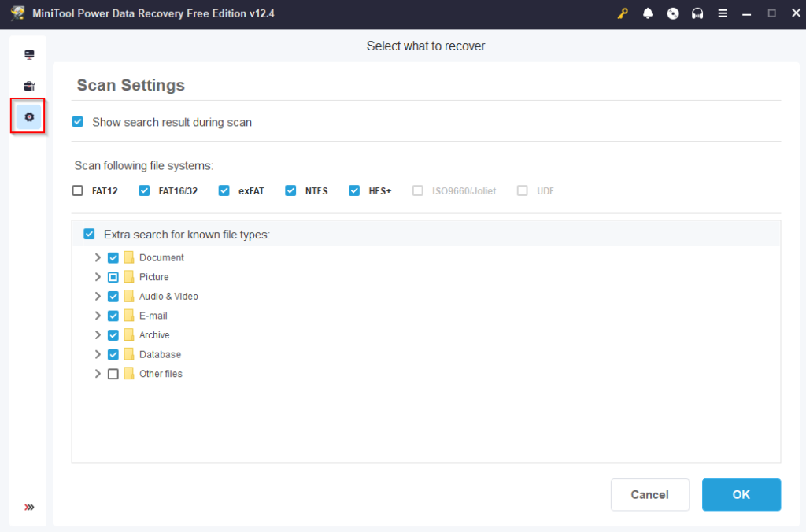Click the key (register license) icon
The width and height of the screenshot is (806, 532).
coord(623,14)
